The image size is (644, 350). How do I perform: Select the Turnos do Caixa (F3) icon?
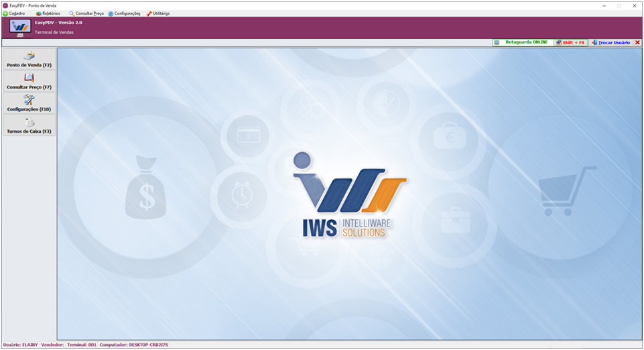pyautogui.click(x=29, y=122)
